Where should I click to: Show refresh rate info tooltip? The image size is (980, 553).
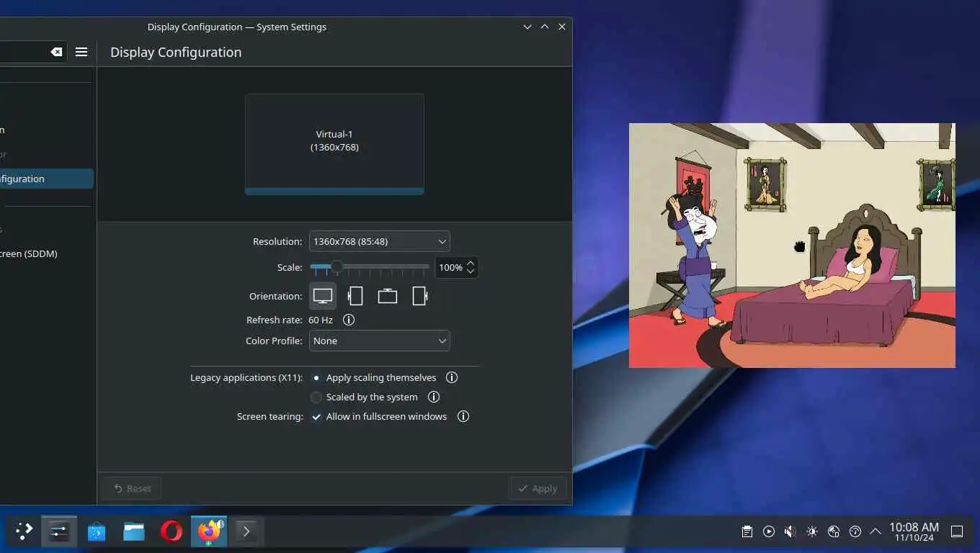349,320
